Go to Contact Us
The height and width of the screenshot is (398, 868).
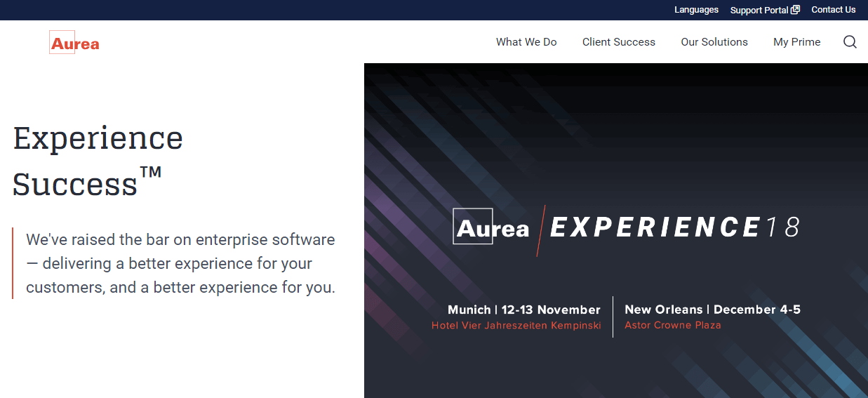coord(833,10)
